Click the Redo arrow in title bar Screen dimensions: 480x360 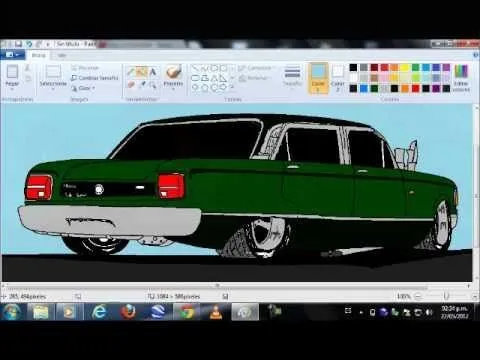coord(39,44)
